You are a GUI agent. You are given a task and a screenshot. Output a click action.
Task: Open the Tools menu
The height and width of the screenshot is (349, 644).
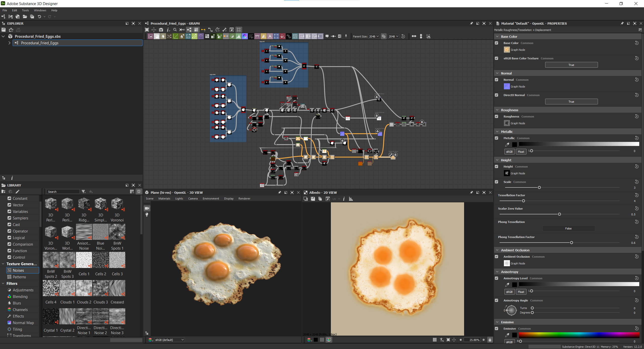(x=25, y=10)
